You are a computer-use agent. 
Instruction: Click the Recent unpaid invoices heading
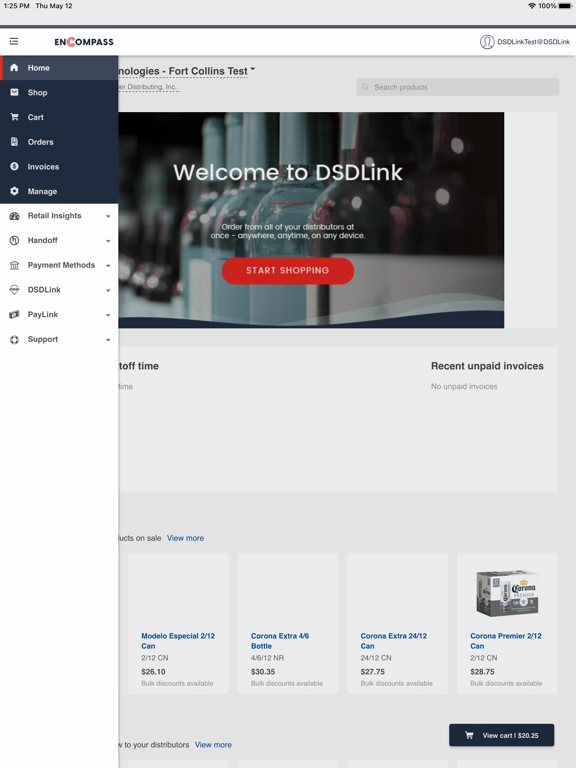click(x=487, y=366)
